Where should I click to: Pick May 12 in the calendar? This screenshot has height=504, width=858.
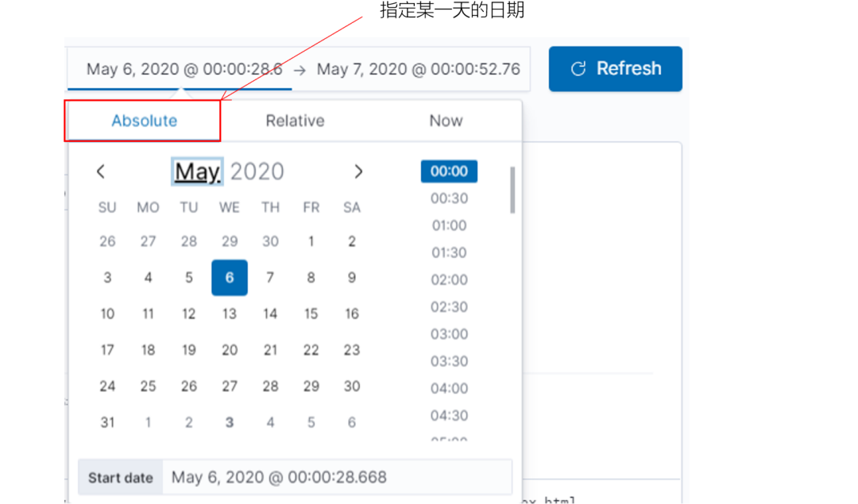[x=189, y=314]
